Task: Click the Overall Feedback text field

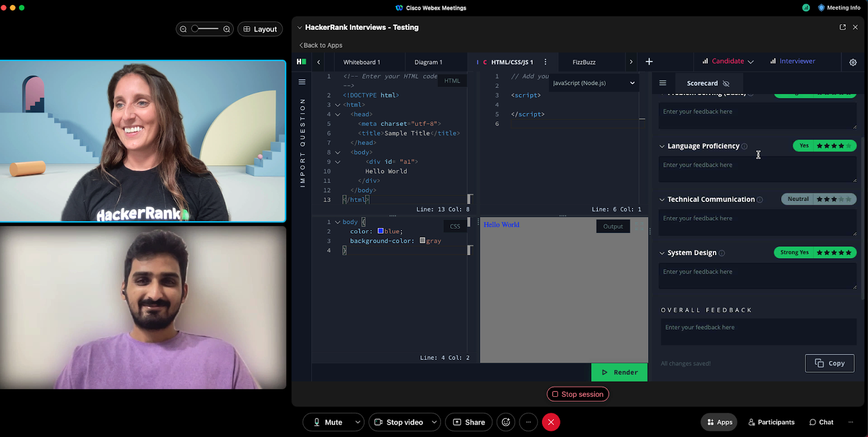Action: (758, 332)
